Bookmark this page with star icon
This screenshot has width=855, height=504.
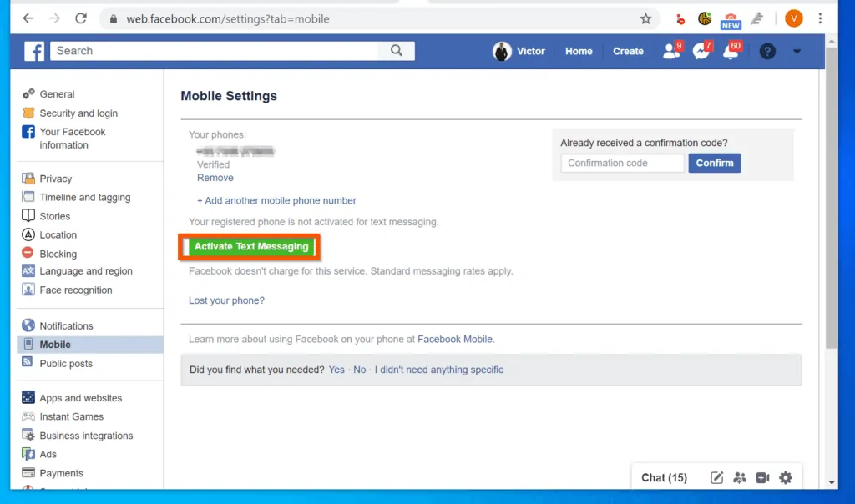645,19
